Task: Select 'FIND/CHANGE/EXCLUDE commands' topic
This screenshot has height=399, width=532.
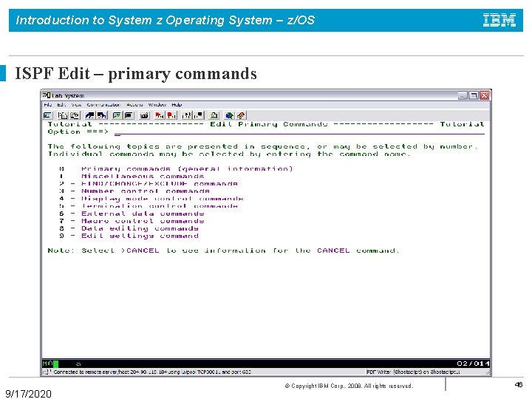Action: (x=160, y=183)
